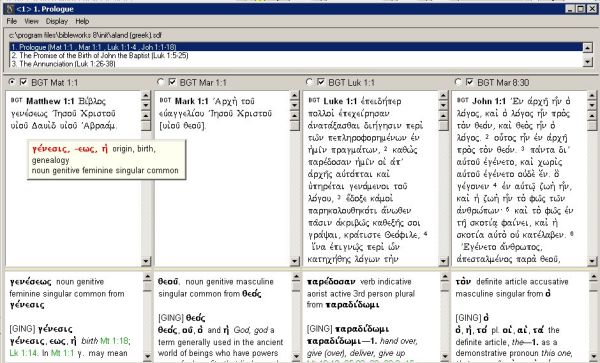Open the Display menu
Screen dimensions: 600x363
click(57, 21)
